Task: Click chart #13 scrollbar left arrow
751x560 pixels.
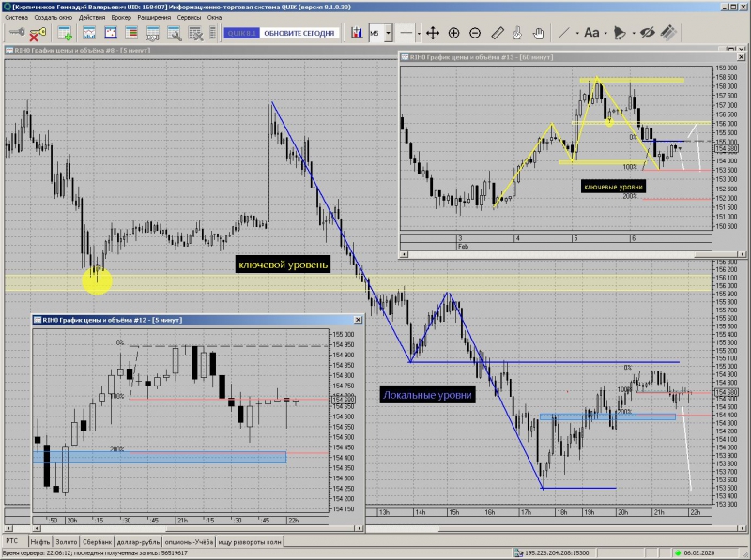Action: coord(405,254)
